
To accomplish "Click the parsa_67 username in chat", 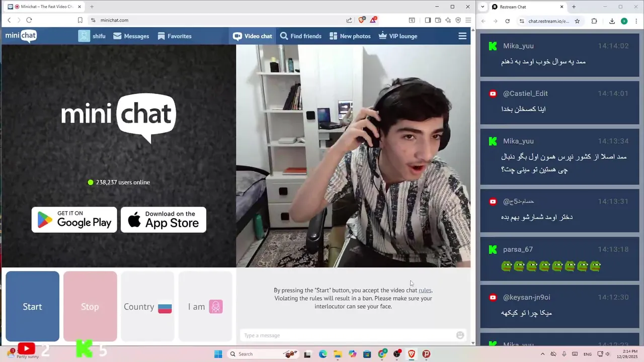I will [518, 249].
